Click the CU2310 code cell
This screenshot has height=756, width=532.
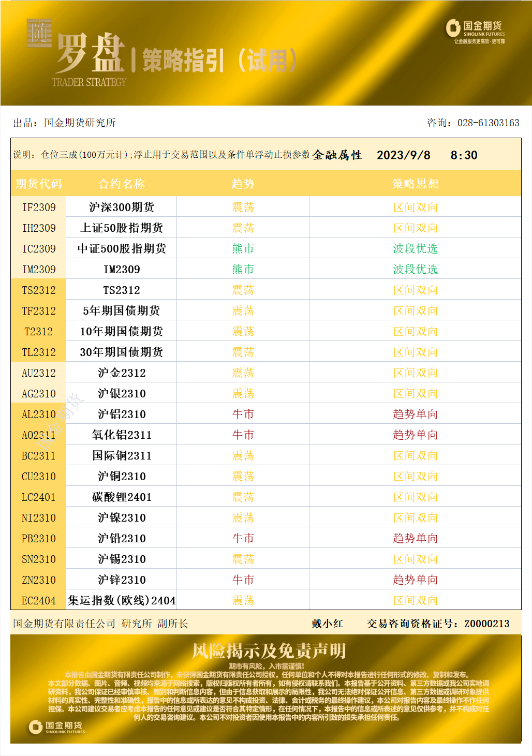pos(39,476)
